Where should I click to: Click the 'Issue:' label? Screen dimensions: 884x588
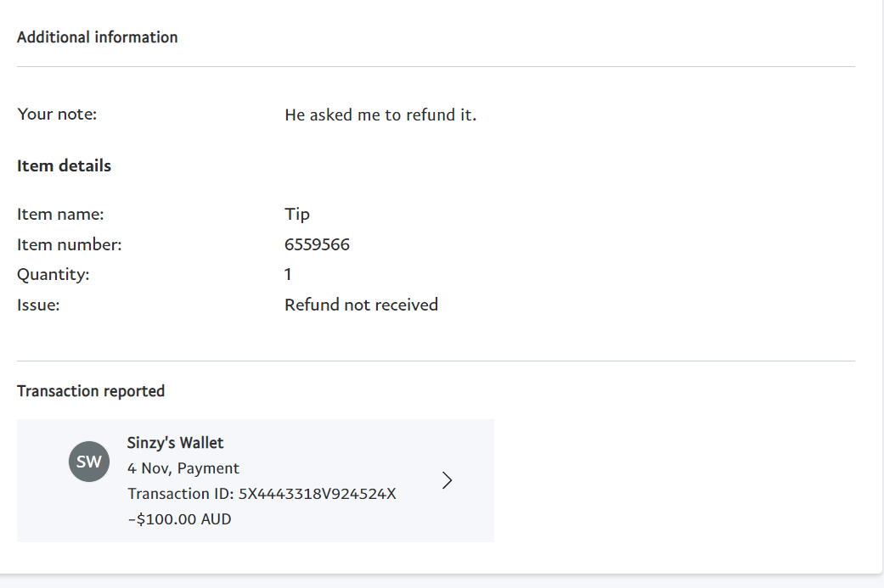tap(37, 305)
